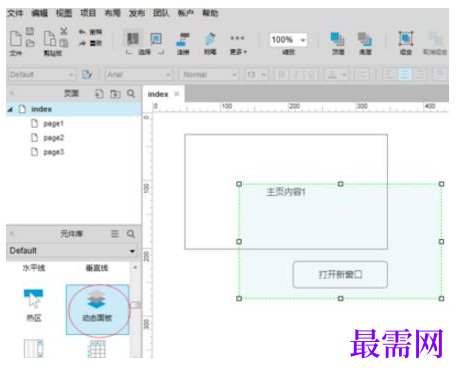Open the 编辑 menu
462x375 pixels.
pyautogui.click(x=40, y=13)
